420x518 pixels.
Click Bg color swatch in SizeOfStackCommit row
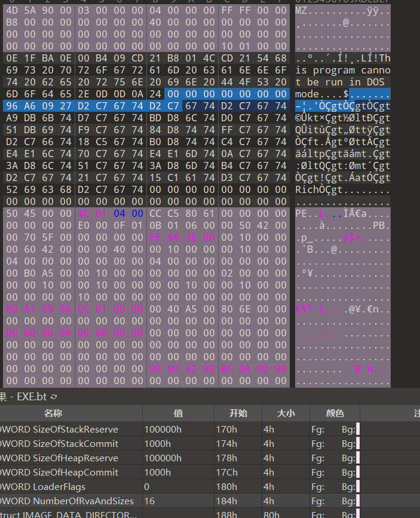pos(358,443)
